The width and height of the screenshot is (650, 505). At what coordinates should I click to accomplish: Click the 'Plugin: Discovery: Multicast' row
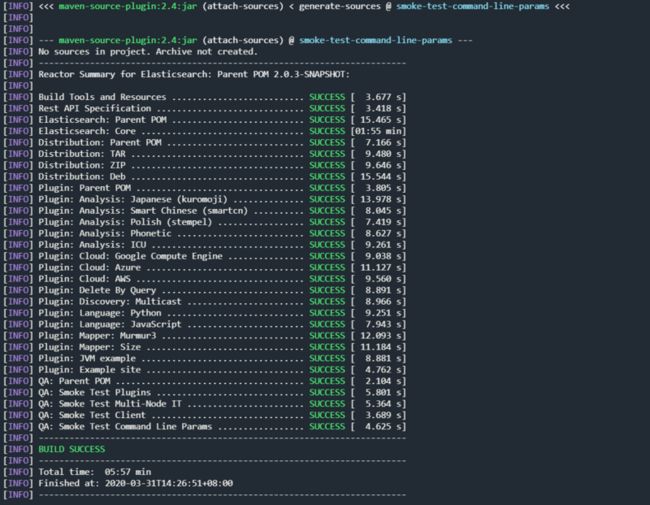(204, 302)
